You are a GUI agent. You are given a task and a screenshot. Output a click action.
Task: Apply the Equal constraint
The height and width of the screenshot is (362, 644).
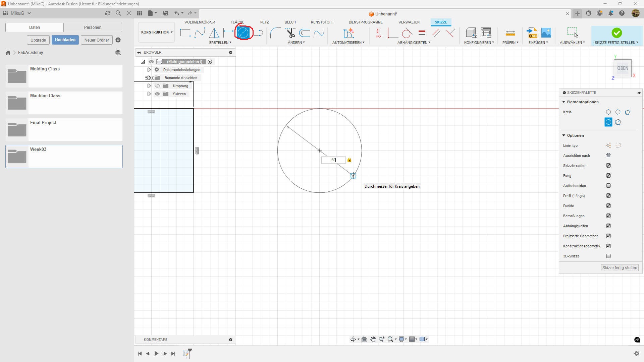tap(422, 33)
